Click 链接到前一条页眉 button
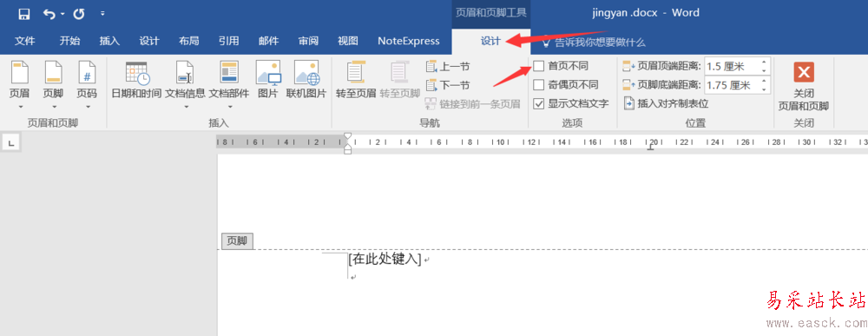This screenshot has height=336, width=868. click(x=473, y=103)
